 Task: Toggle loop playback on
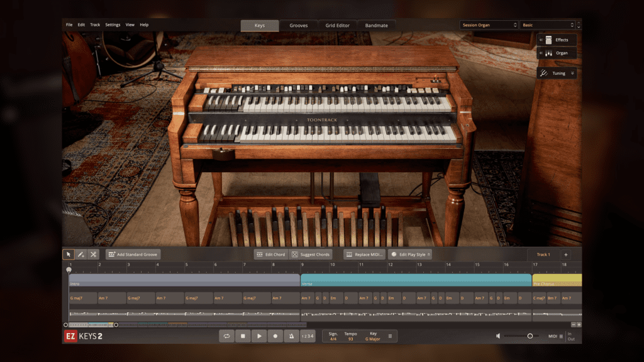point(226,336)
